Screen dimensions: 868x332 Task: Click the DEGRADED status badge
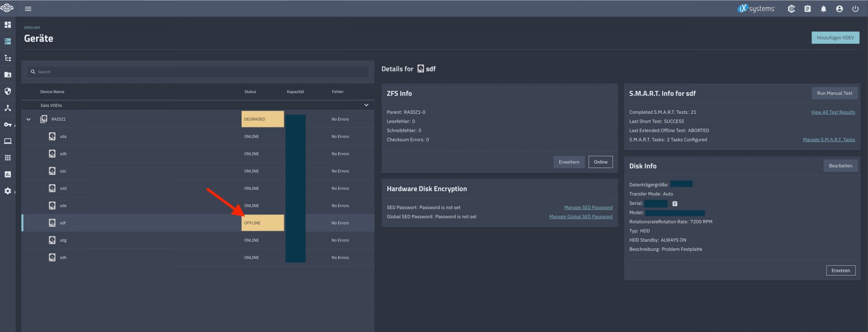[263, 119]
